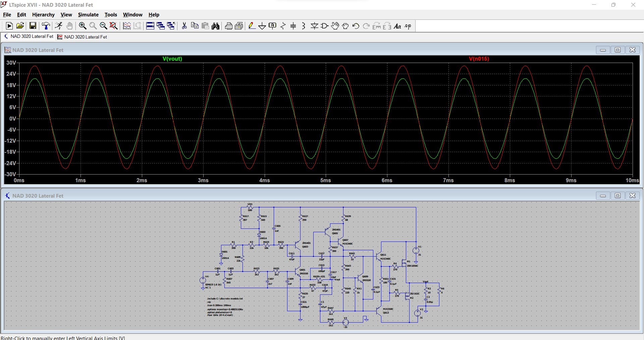Screen dimensions: 644x340
Task: Close the waveform plot pane
Action: point(632,50)
